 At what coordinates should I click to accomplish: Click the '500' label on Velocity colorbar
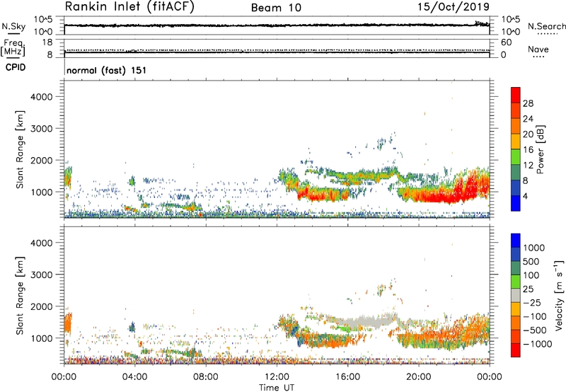click(x=532, y=261)
